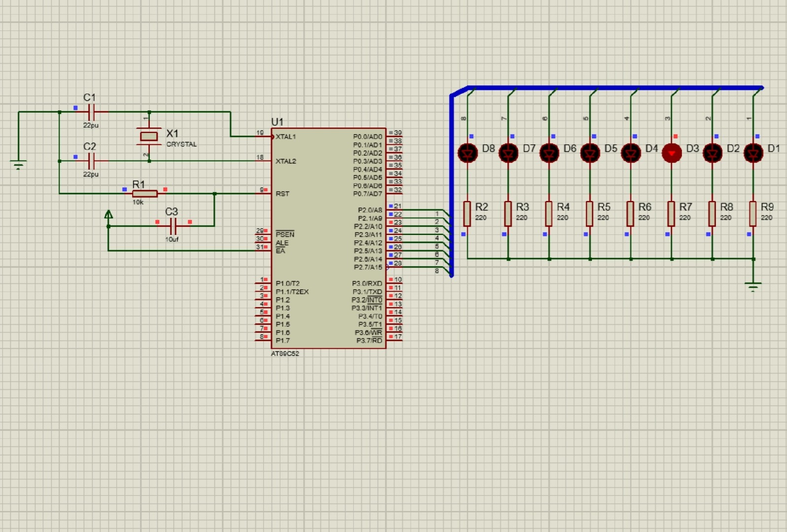Select resistor R5 body
This screenshot has height=532, width=787.
point(590,213)
